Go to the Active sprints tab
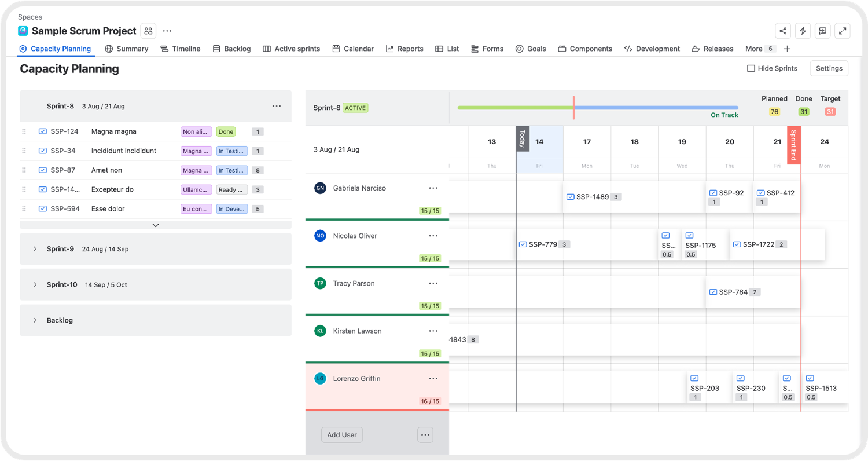 (x=291, y=49)
